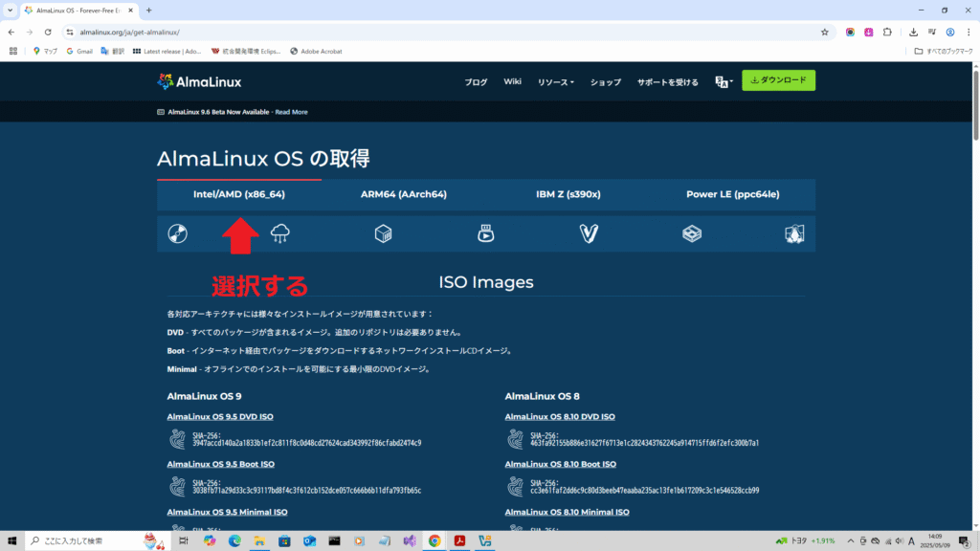
Task: Open the live media USB icon
Action: [485, 233]
